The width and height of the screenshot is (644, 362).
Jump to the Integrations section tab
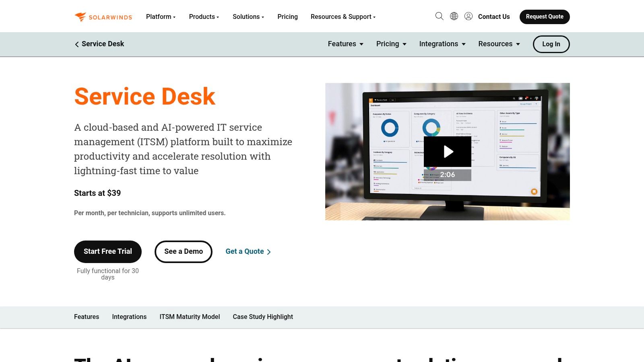coord(129,317)
